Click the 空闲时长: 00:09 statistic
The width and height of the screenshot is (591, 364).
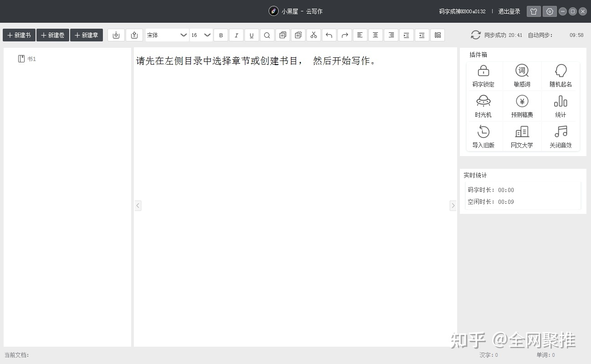491,202
